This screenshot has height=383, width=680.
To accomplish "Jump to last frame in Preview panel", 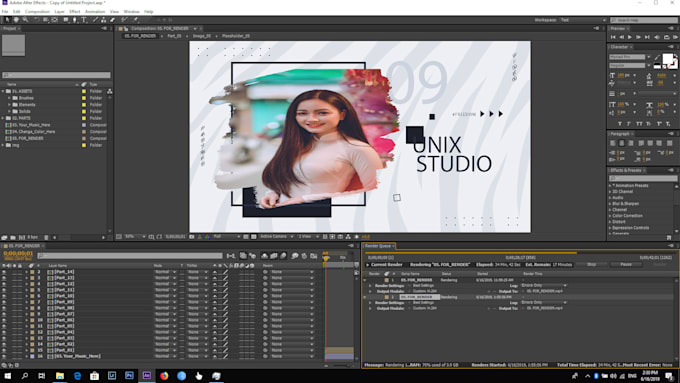I will point(647,37).
